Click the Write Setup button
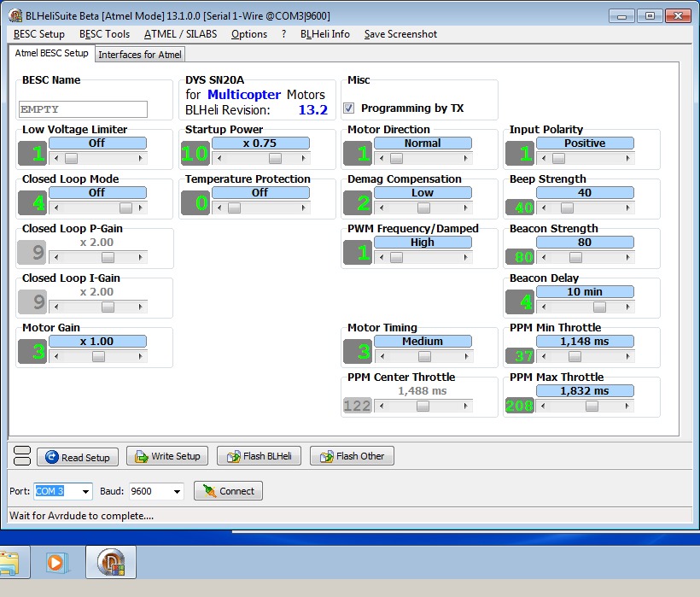Image resolution: width=700 pixels, height=597 pixels. tap(167, 456)
